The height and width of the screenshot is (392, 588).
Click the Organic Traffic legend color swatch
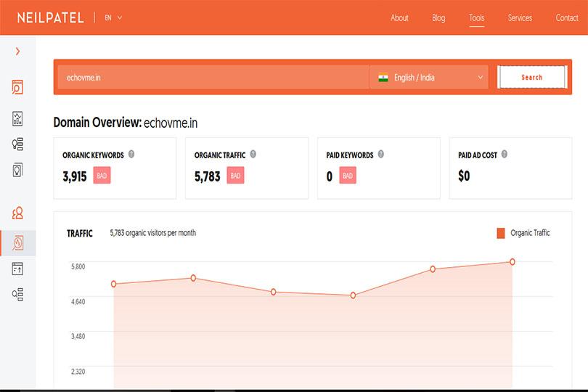coord(501,233)
